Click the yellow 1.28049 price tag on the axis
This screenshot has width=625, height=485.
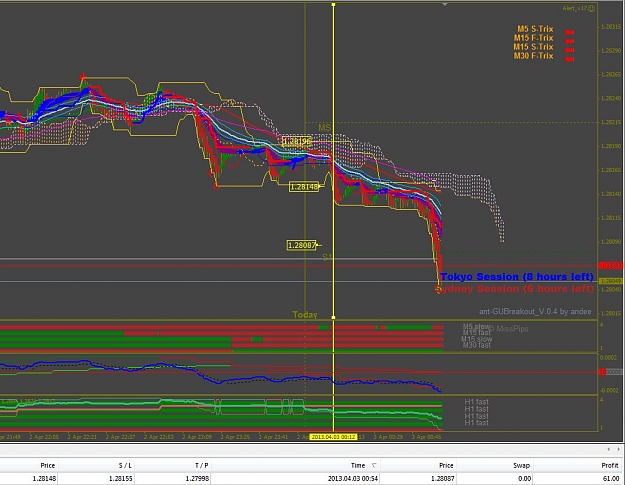click(611, 281)
